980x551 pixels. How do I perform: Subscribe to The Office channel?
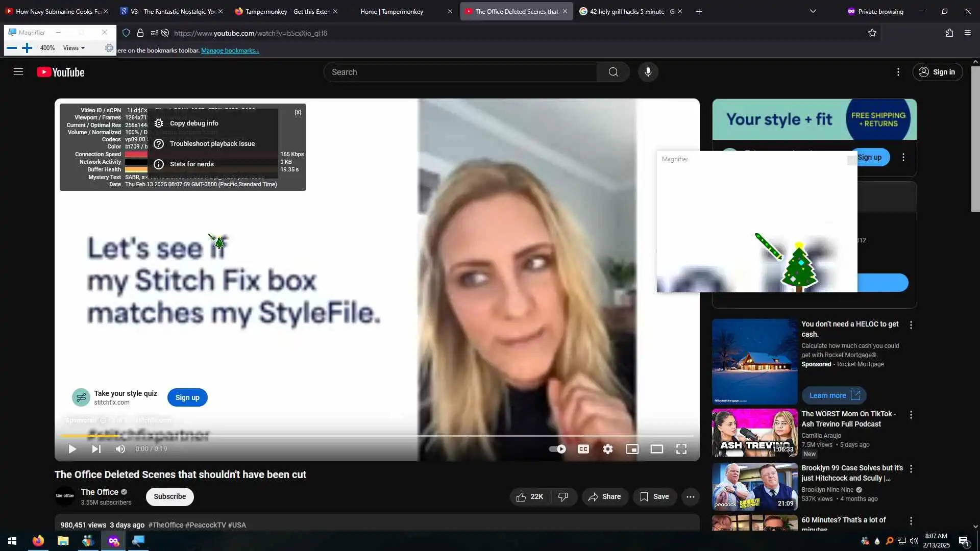[x=169, y=496]
